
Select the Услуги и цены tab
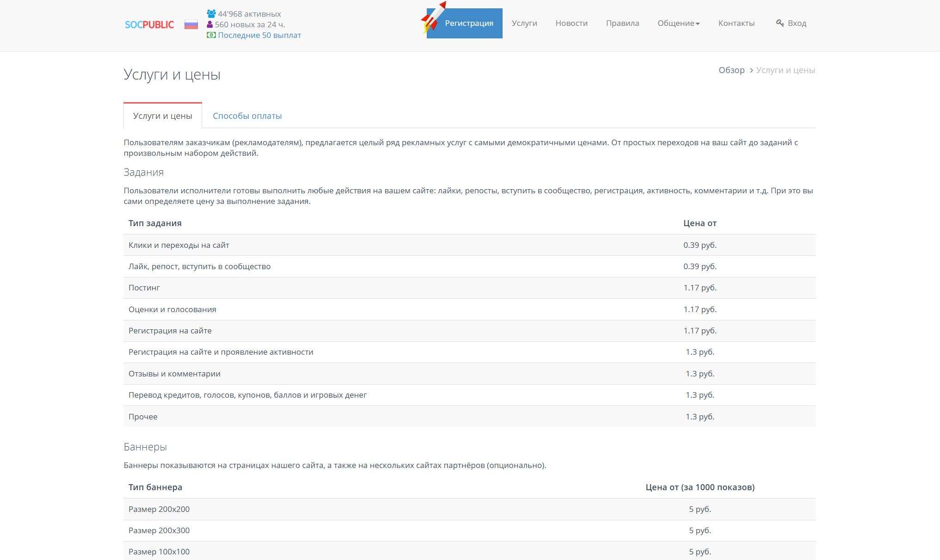[x=163, y=116]
